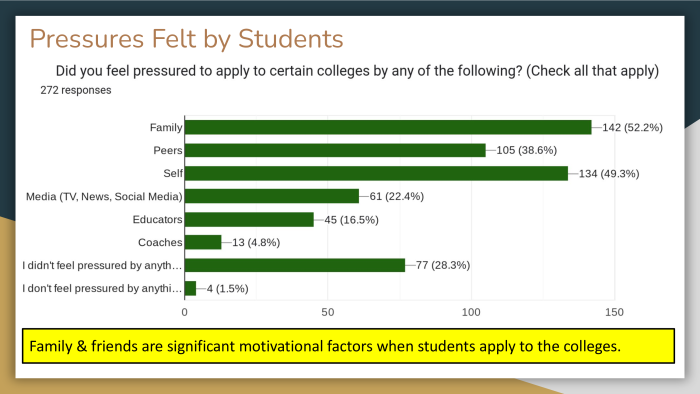Click the 61 (22.4%) data label
The image size is (700, 394).
(x=396, y=196)
